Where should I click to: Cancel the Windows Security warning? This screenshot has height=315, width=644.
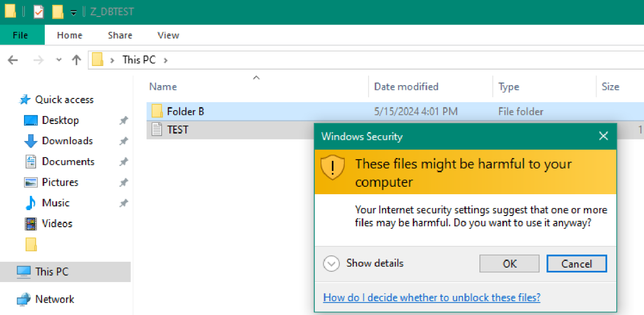coord(577,263)
